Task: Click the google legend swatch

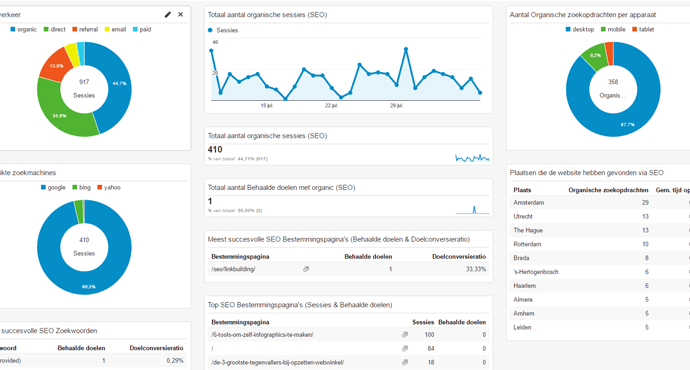Action: pyautogui.click(x=43, y=187)
